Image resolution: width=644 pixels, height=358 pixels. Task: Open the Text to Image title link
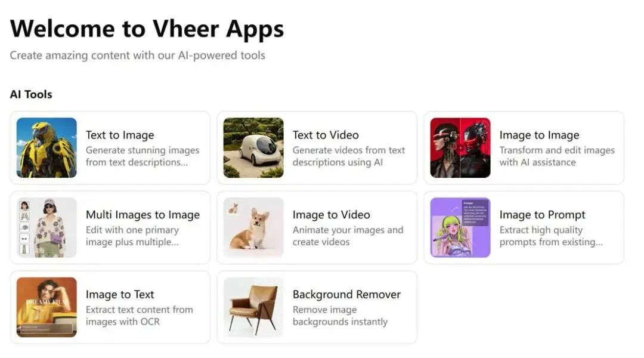click(120, 135)
